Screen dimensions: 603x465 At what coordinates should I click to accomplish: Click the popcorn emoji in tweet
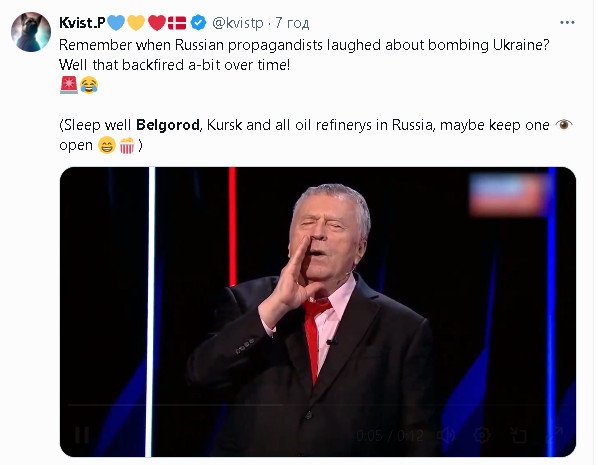(127, 145)
